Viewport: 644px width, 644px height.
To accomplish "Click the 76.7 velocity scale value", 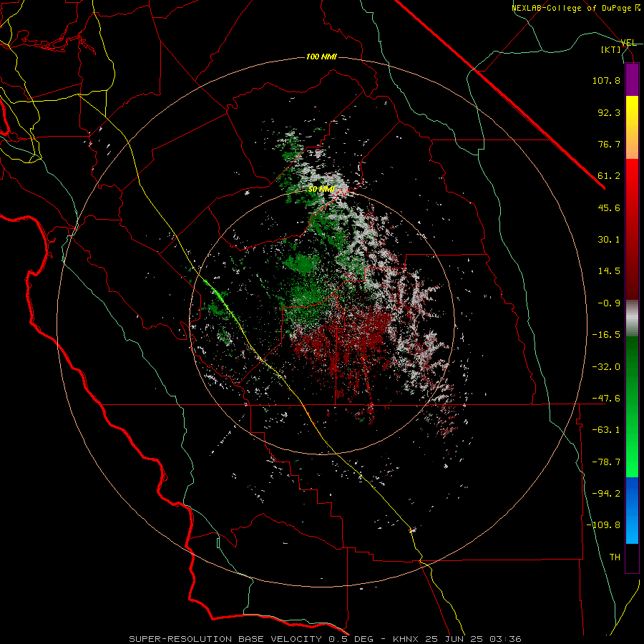I will (609, 144).
